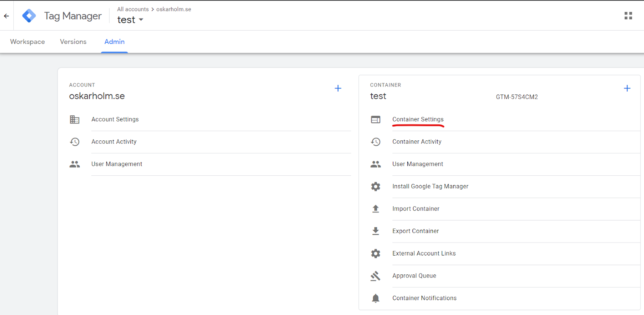Switch to the Workspace tab
This screenshot has height=315, width=644.
27,42
